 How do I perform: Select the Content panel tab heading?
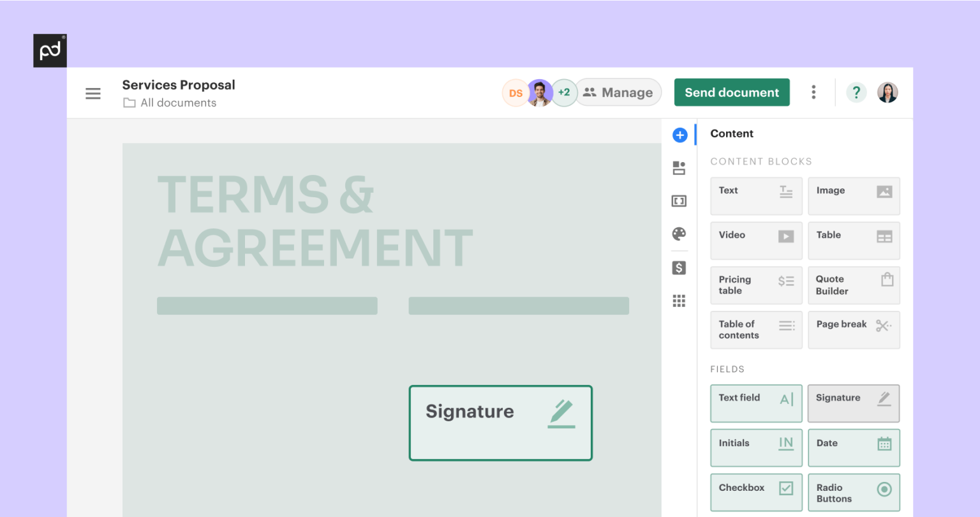[732, 133]
